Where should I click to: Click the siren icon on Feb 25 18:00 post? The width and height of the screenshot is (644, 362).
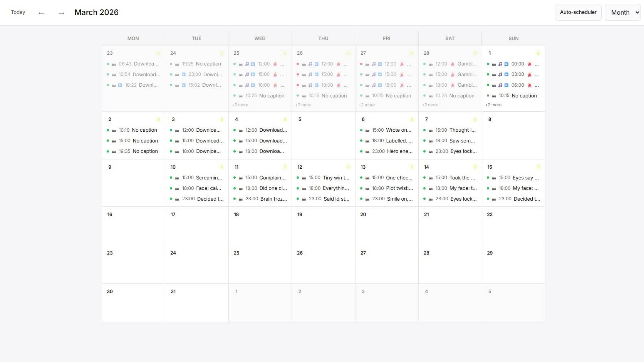(275, 85)
